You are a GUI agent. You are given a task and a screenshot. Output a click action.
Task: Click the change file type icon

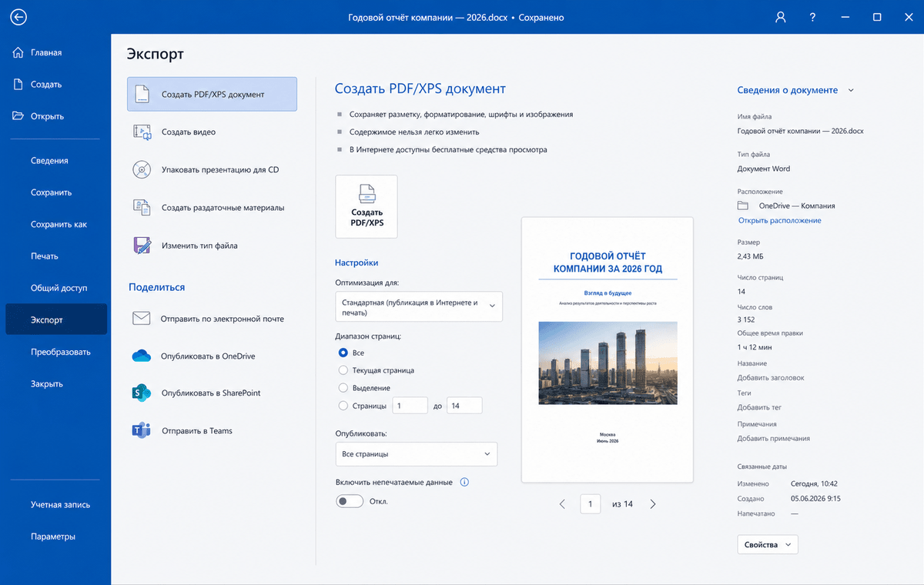coord(142,246)
